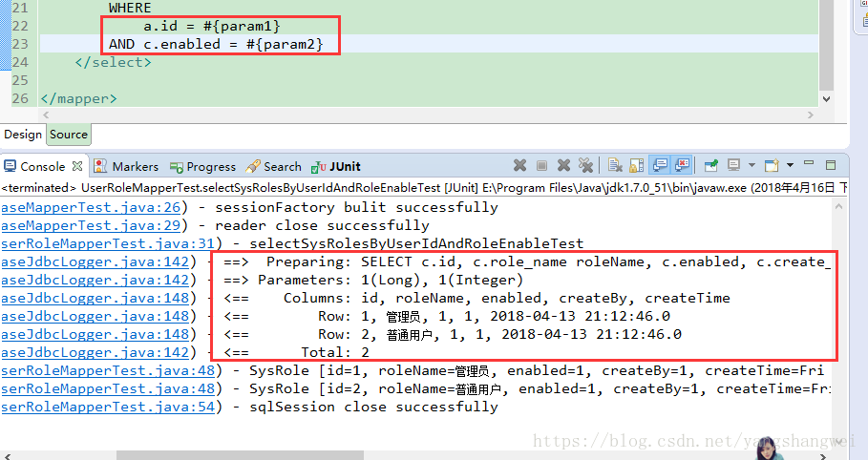Click the Open Console icon

771,166
